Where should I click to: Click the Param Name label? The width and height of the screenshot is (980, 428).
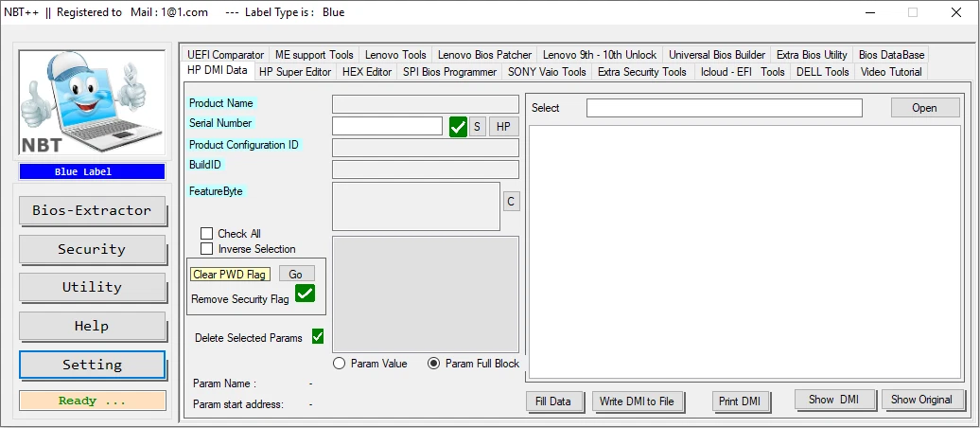point(224,383)
